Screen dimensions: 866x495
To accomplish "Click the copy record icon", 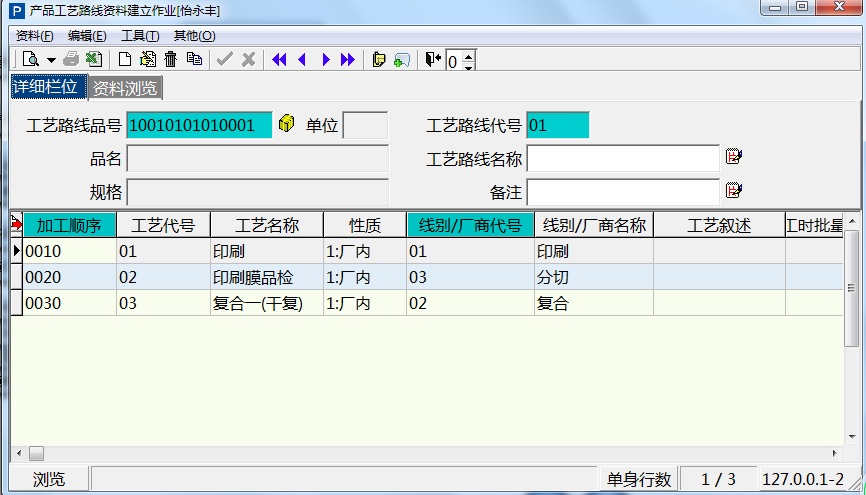I will (x=194, y=59).
